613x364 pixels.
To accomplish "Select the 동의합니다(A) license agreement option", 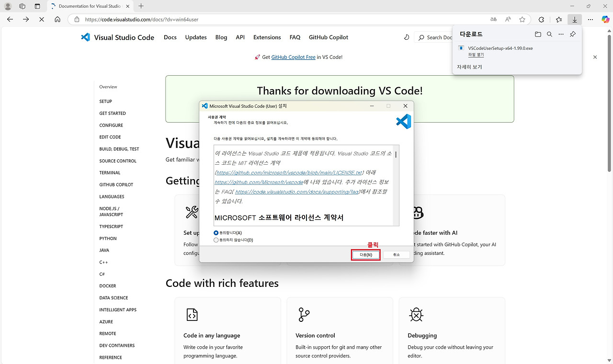I will [x=216, y=233].
